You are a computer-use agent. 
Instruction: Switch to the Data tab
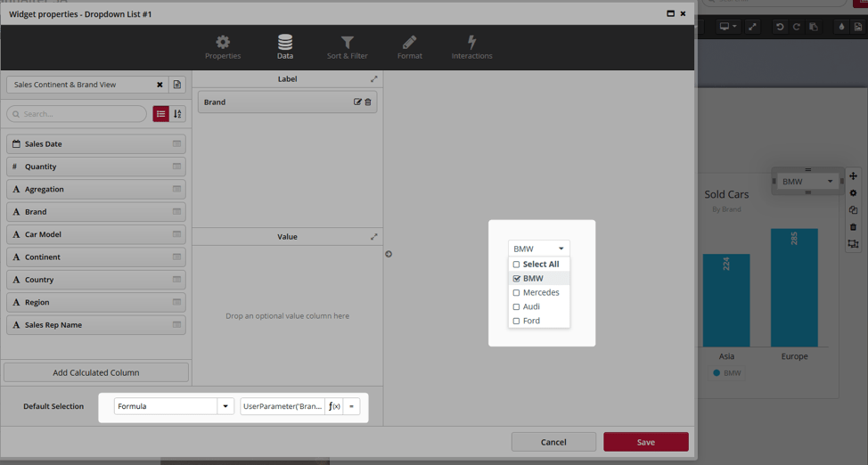pos(285,47)
